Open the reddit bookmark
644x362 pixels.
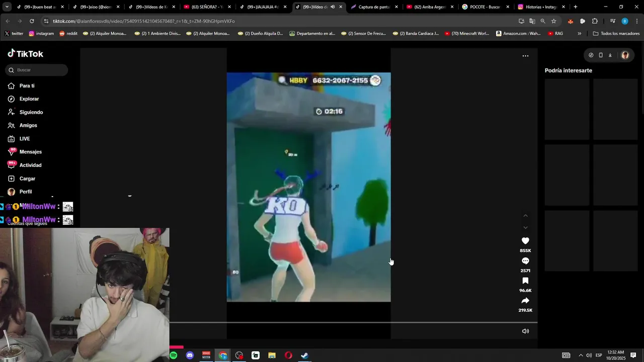click(x=68, y=34)
